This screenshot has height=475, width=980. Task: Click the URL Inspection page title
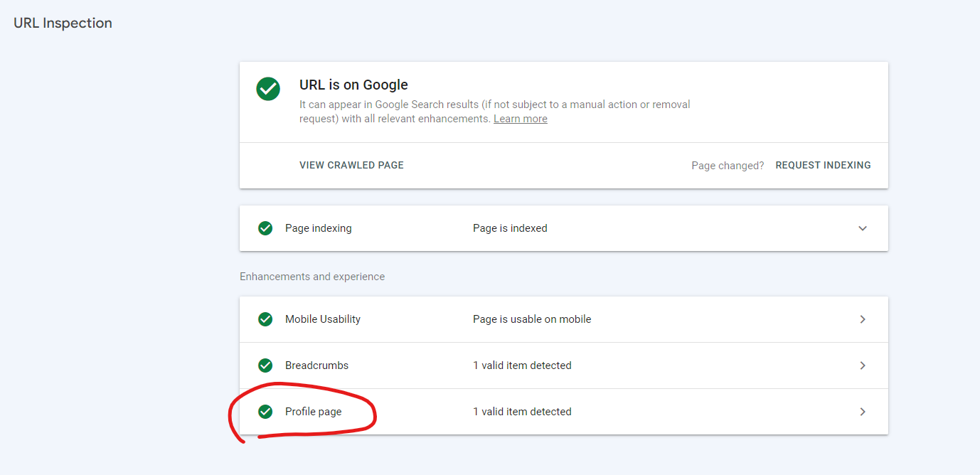click(63, 23)
